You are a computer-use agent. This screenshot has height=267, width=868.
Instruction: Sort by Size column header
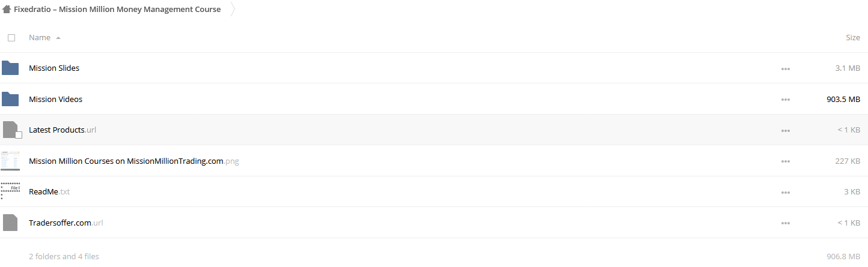853,38
